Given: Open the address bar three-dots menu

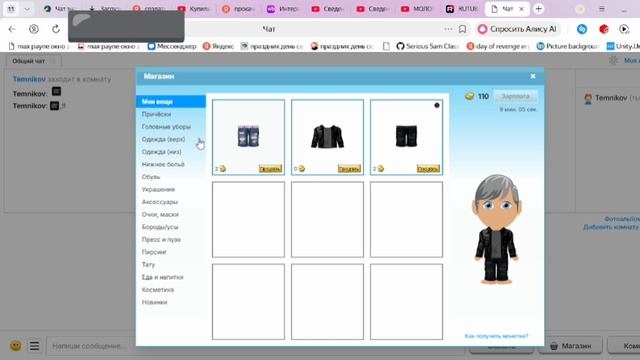Looking at the screenshot, I should pos(448,29).
